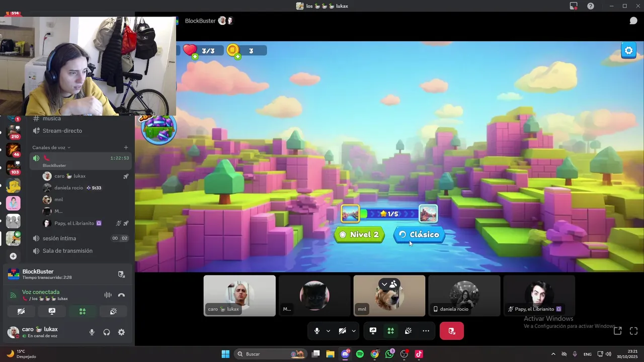644x362 pixels.
Task: Leave activity with the red button
Action: [452, 331]
